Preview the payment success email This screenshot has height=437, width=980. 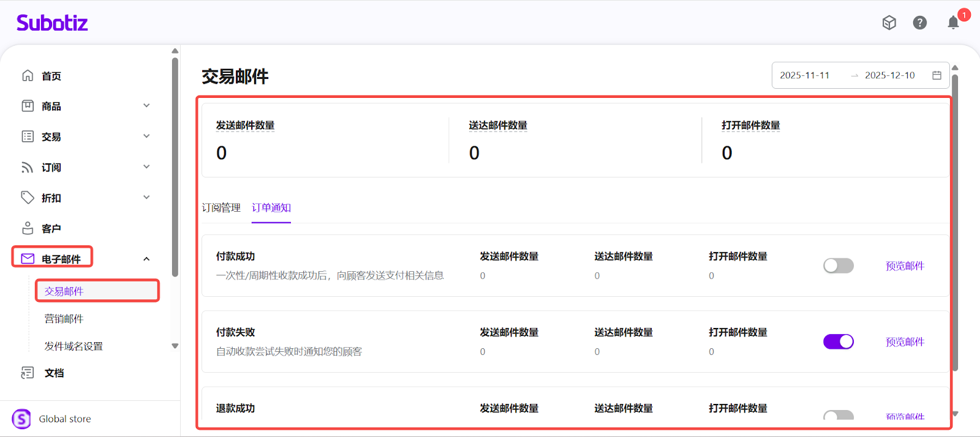905,266
